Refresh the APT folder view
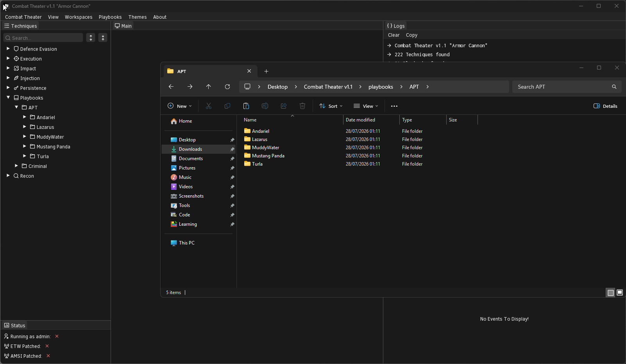 coord(227,87)
